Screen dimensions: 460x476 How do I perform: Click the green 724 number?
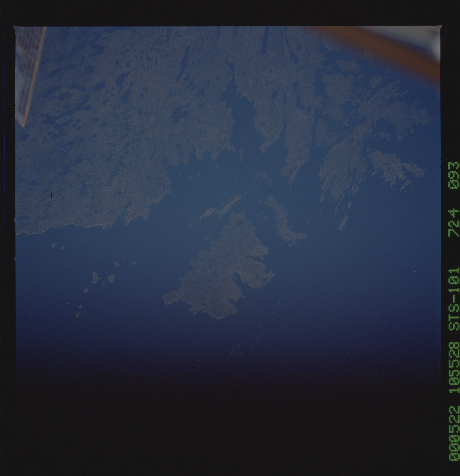click(x=454, y=223)
